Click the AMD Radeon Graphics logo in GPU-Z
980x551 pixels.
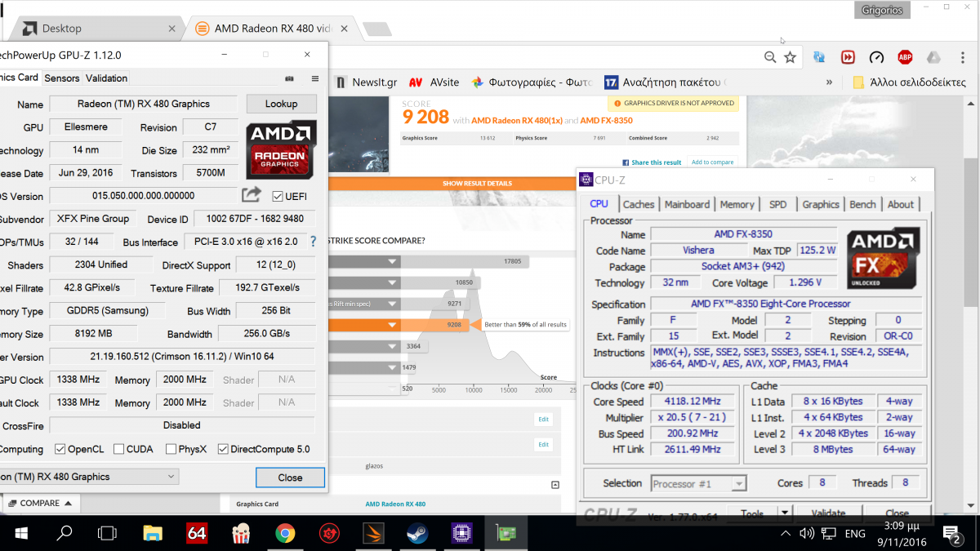282,149
